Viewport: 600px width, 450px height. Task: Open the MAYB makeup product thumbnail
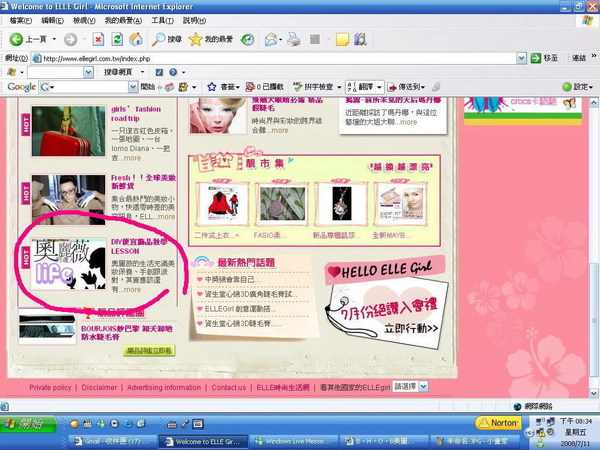(x=401, y=204)
